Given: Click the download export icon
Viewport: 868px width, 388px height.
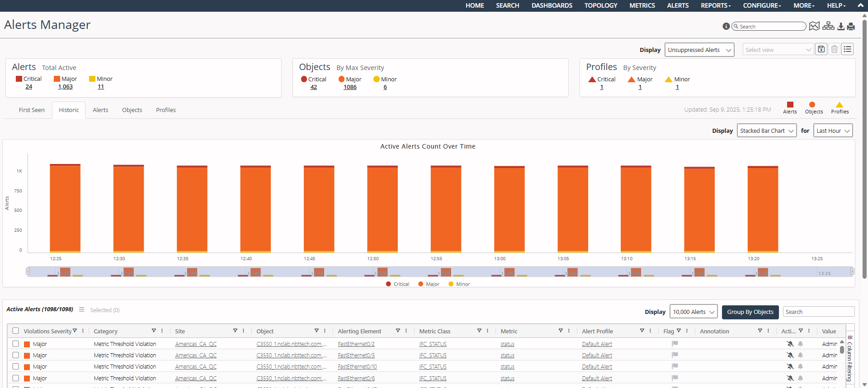Looking at the screenshot, I should coord(841,26).
